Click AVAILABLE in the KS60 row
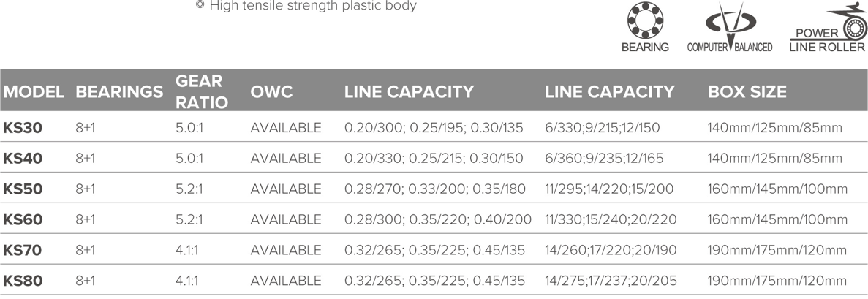 [x=286, y=220]
